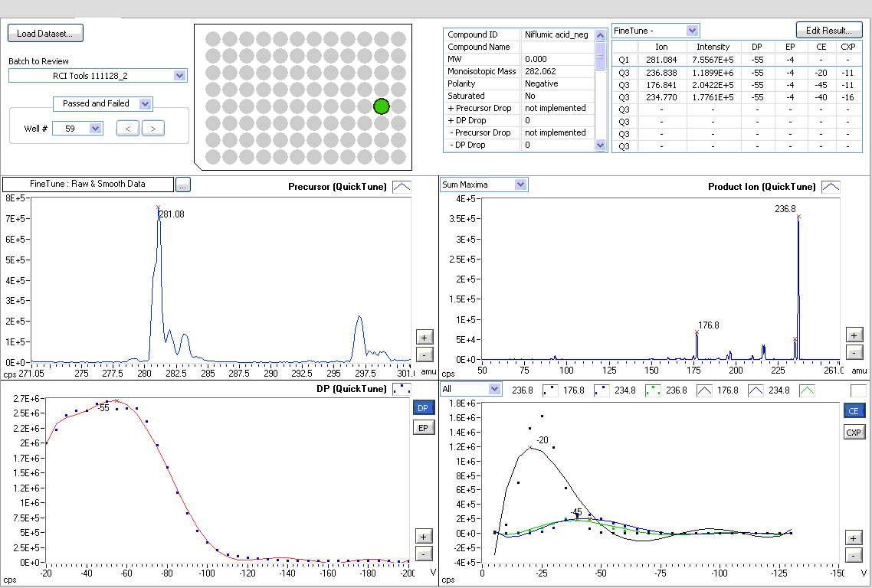
Task: Click the Load Dataset button
Action: click(x=45, y=34)
